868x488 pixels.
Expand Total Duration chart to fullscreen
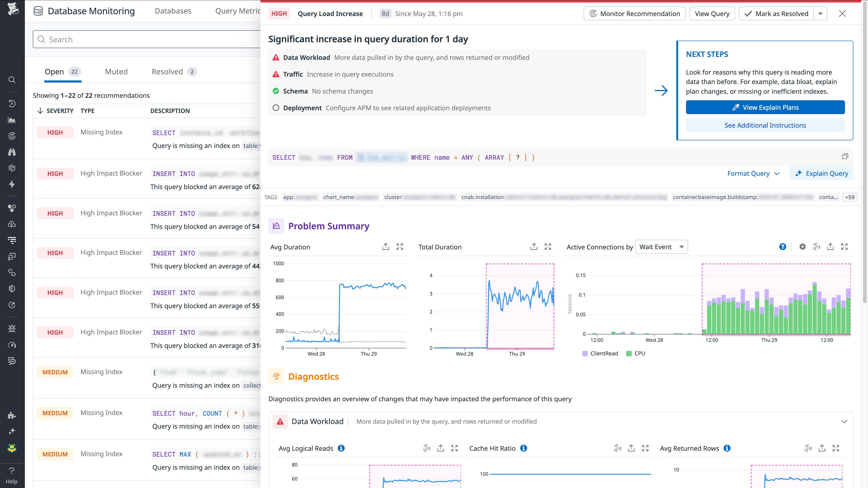(547, 246)
